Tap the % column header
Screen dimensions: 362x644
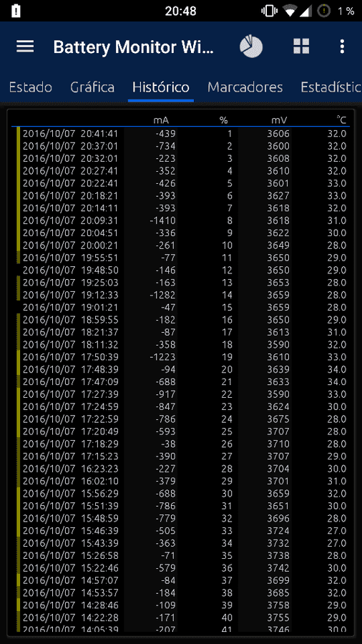point(223,120)
